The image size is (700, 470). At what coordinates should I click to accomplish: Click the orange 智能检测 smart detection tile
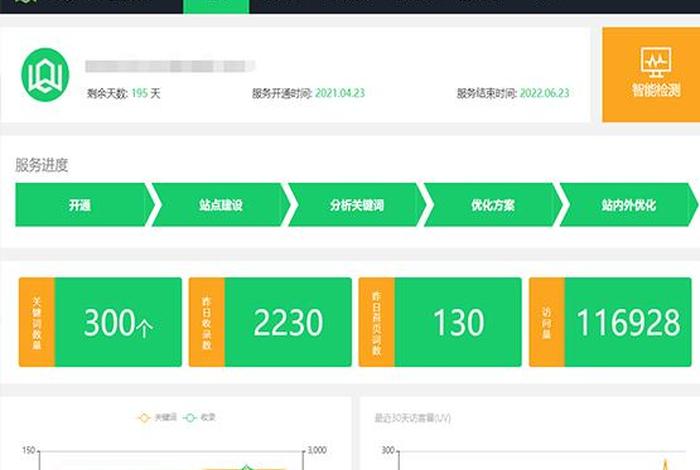pyautogui.click(x=651, y=75)
